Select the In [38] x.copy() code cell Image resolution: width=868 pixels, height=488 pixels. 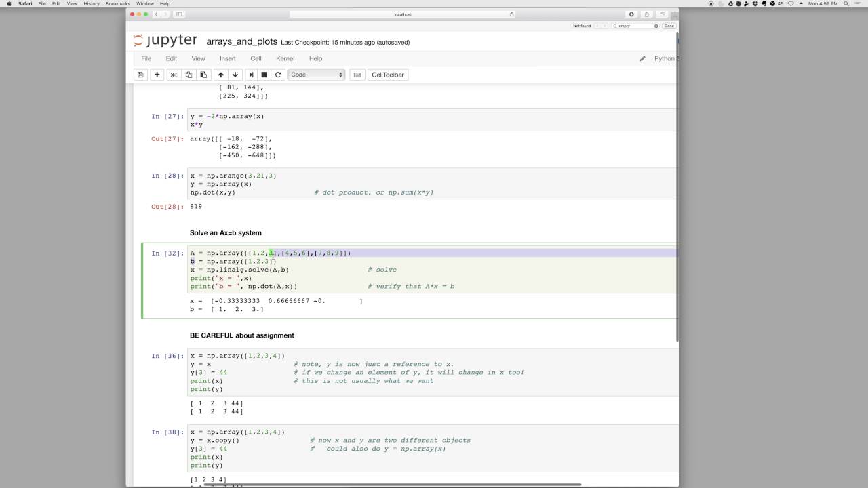coord(432,448)
